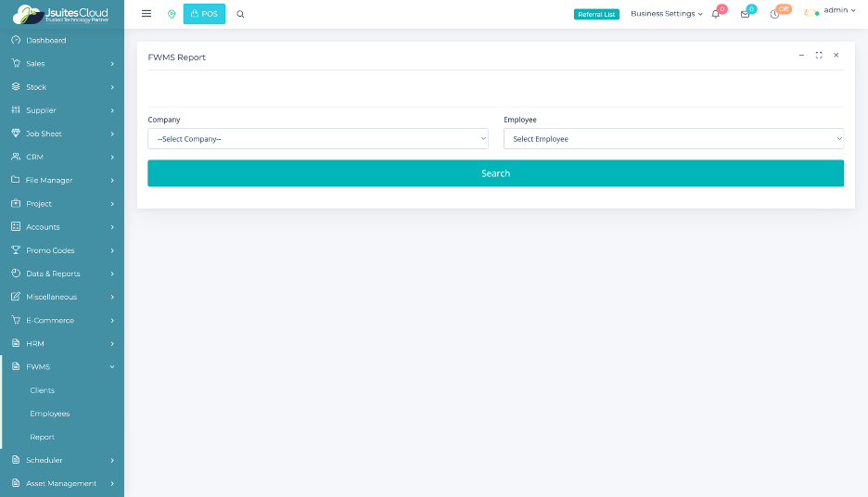Open the Referral List link
This screenshot has width=868, height=497.
click(x=596, y=14)
